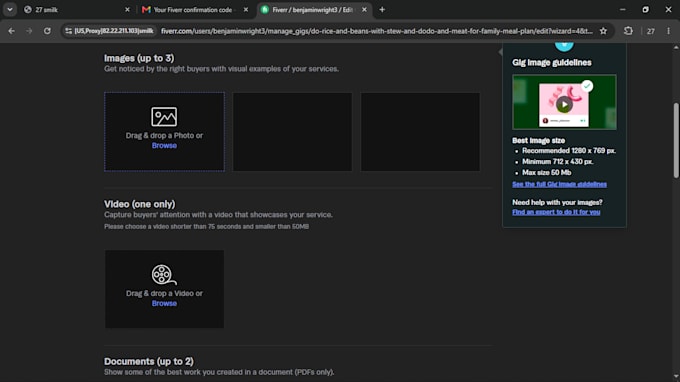This screenshot has height=382, width=680.
Task: Open the Chrome three-dot menu
Action: [x=668, y=31]
